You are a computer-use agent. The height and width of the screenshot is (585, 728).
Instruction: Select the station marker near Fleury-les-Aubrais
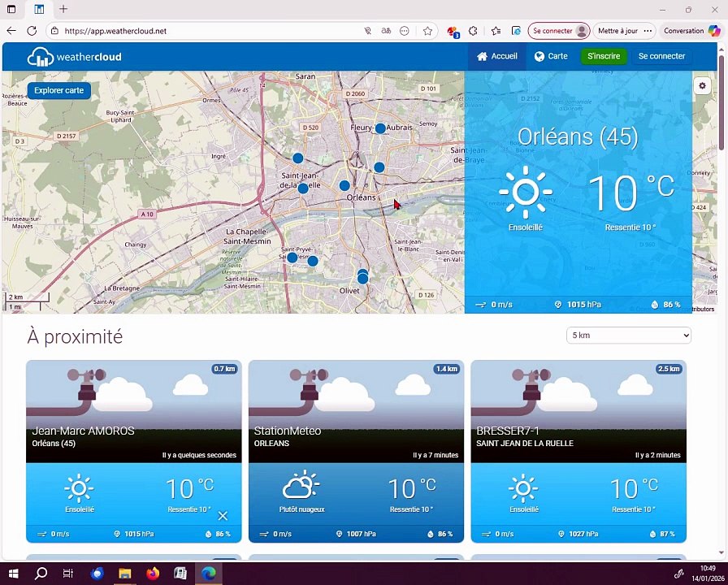380,128
